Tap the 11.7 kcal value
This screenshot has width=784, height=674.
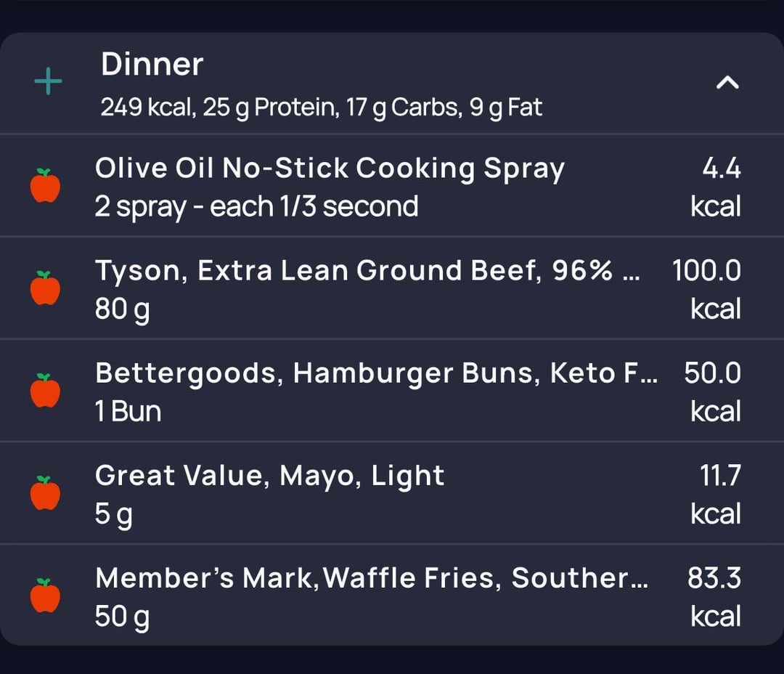click(x=719, y=476)
